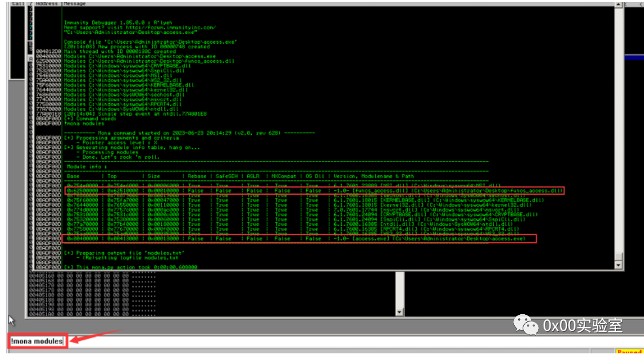Click the "Need support? visit" forum line
The height and width of the screenshot is (354, 644).
[x=140, y=27]
